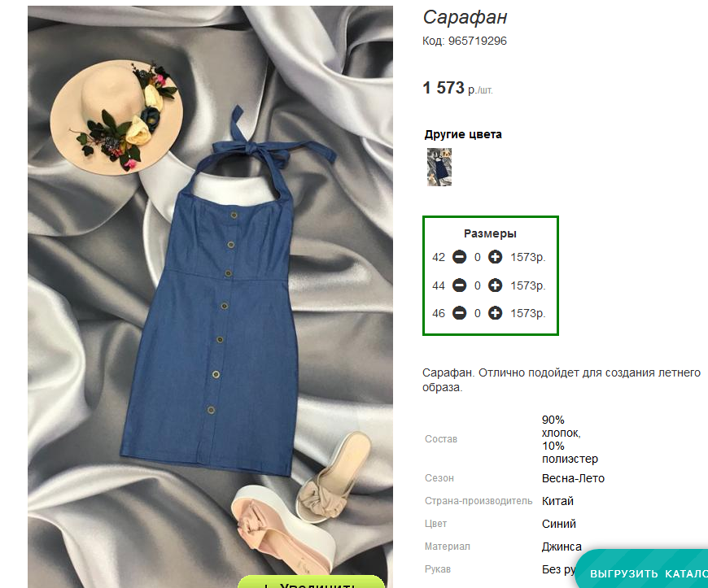
Task: Click the Выгрузить каталог button
Action: click(644, 569)
